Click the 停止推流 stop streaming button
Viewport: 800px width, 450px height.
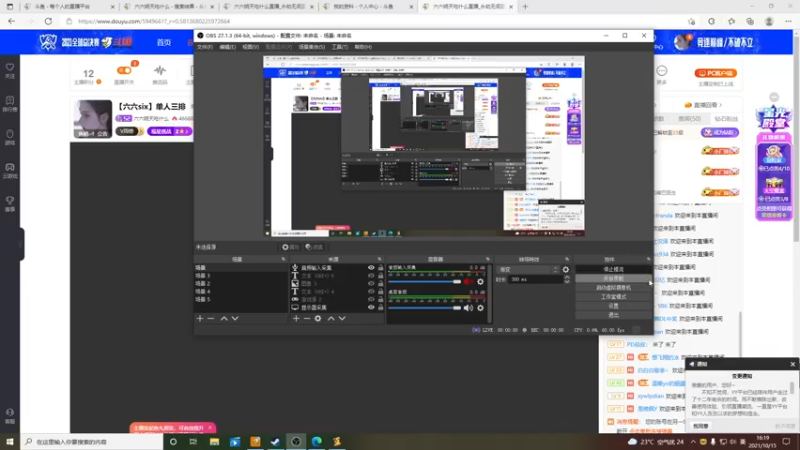pos(613,269)
